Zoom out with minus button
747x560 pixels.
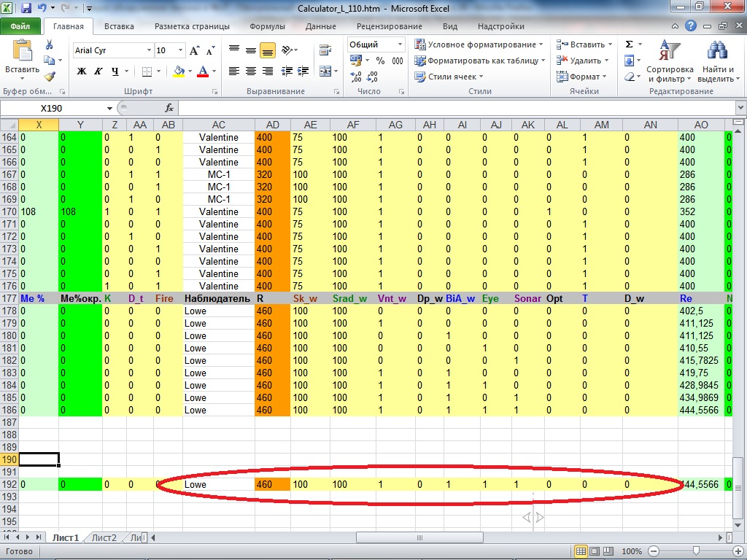coord(654,551)
